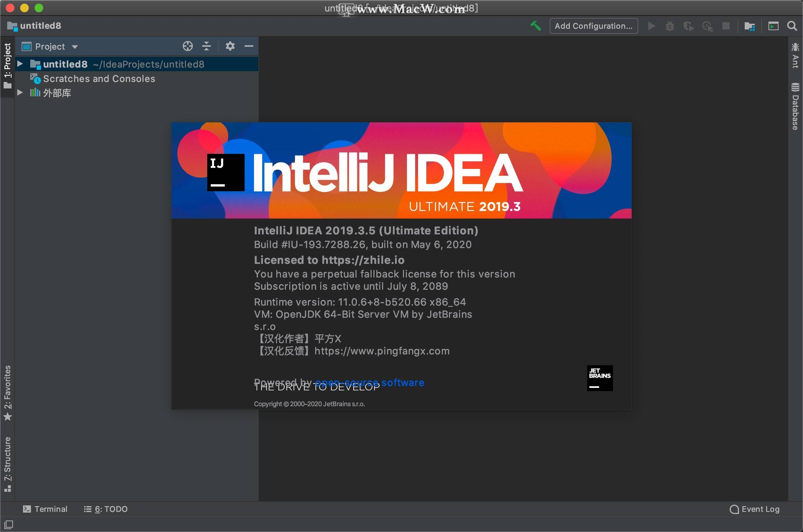Open the Z: Structure side tab
Viewport: 803px width, 532px height.
point(7,464)
